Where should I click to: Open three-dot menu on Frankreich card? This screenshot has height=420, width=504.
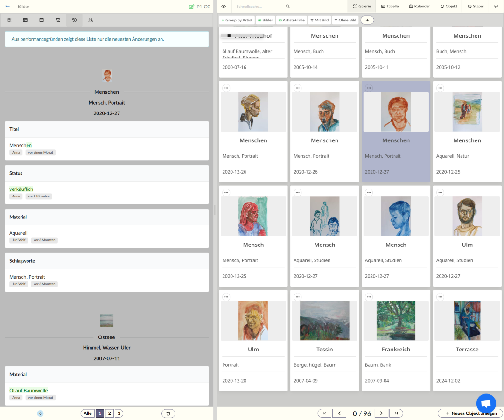(369, 297)
